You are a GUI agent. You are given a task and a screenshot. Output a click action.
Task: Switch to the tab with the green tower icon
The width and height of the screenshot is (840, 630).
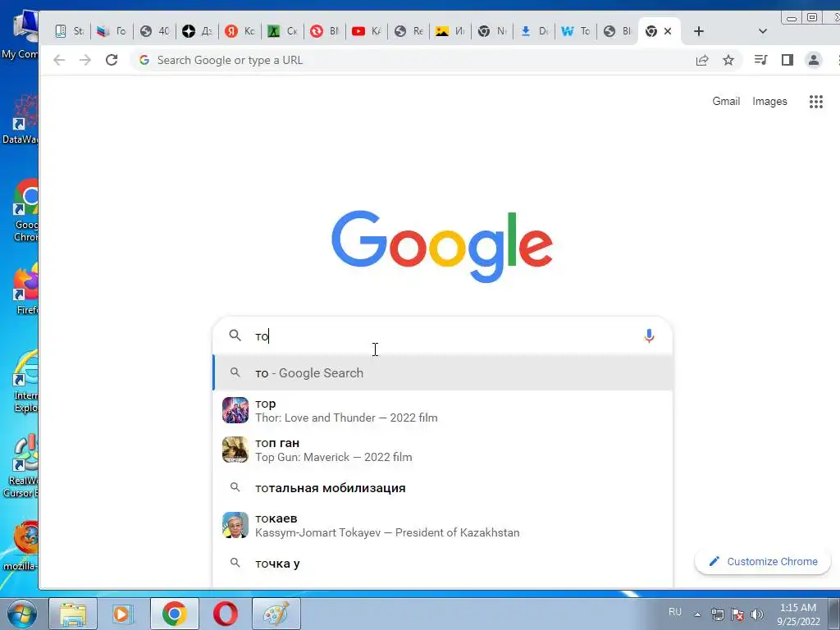pos(282,31)
